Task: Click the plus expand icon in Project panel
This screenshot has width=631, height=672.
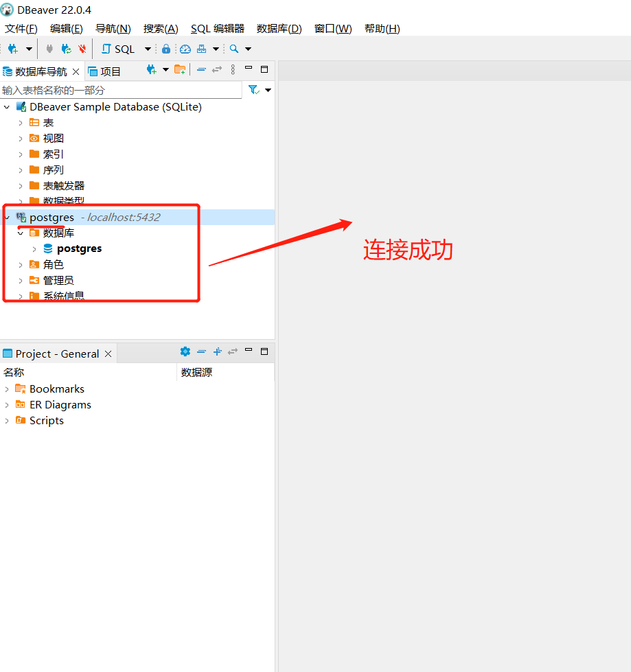Action: [x=218, y=351]
